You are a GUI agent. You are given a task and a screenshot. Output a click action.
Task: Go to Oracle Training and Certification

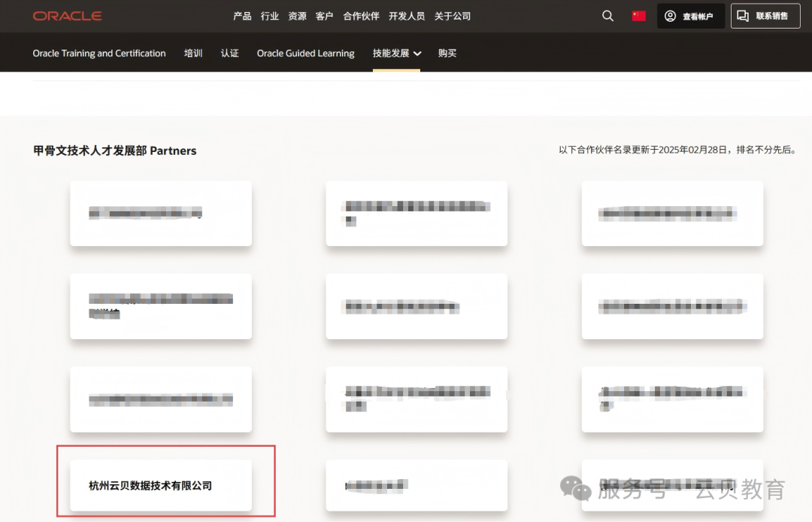point(99,53)
